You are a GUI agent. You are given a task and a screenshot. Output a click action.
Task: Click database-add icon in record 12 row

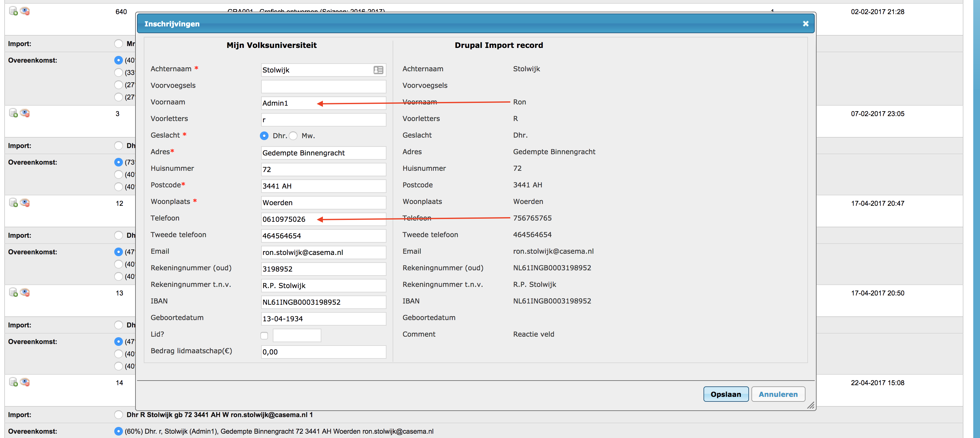click(x=13, y=203)
